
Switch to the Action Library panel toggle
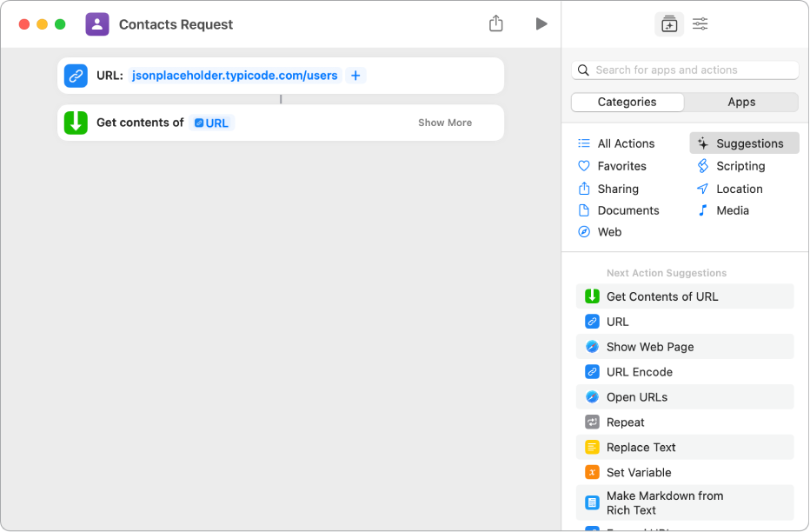[668, 23]
